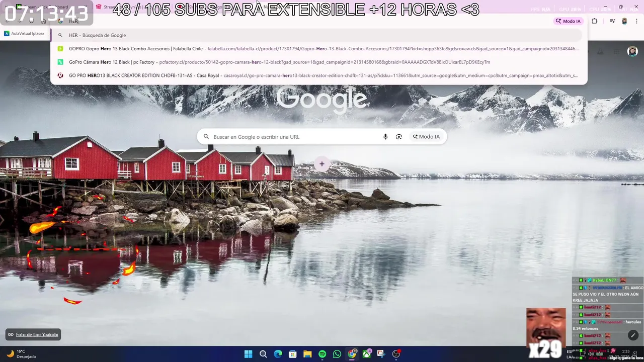The image size is (644, 362).
Task: Add a shortcut with the plus button
Action: [322, 164]
